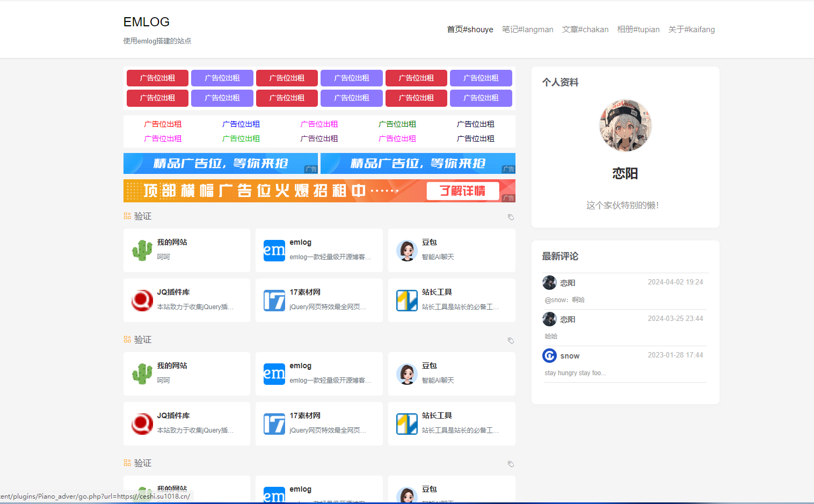Screen dimensions: 814x504
Task: Click the cactus icon in second 验证 section
Action: 142,374
